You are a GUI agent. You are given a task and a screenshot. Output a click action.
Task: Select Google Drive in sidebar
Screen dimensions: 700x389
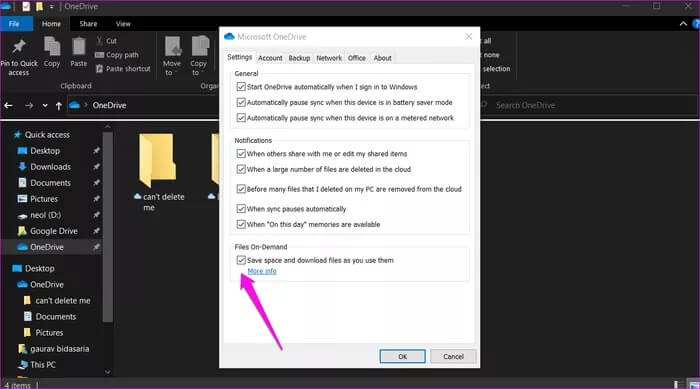click(x=54, y=231)
